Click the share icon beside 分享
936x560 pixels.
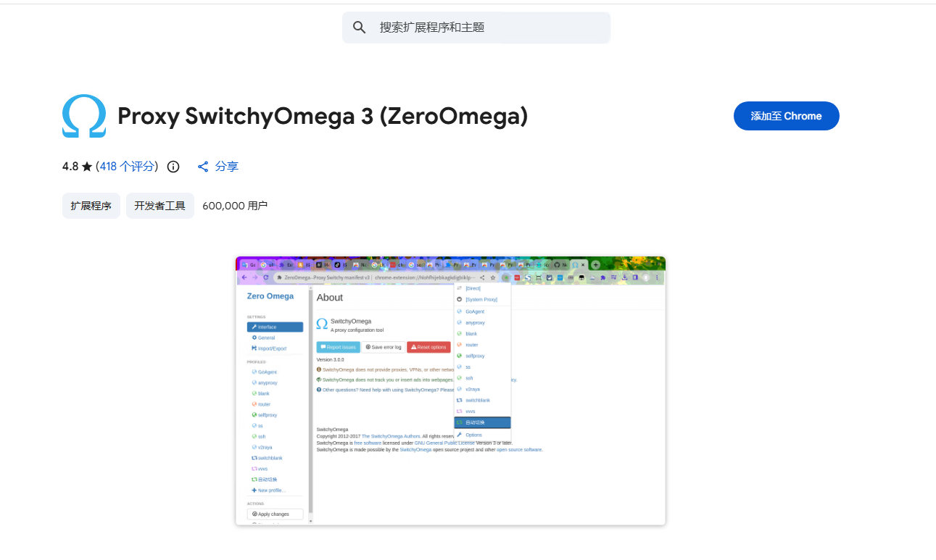[204, 167]
